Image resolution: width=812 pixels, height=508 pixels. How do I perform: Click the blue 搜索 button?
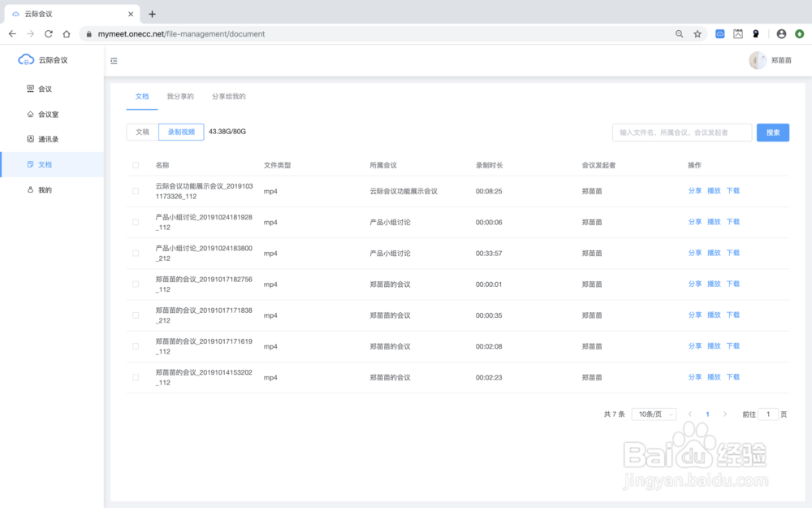tap(772, 132)
